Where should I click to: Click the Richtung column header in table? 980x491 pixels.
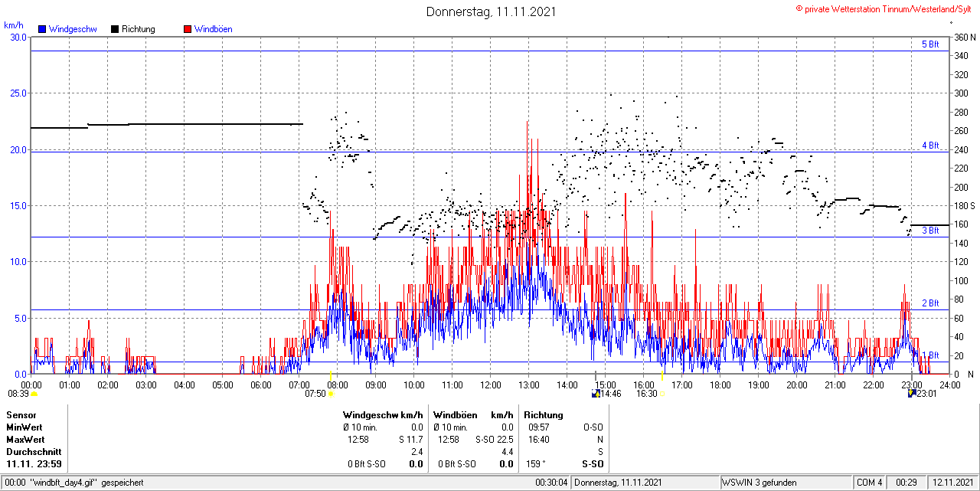(544, 414)
